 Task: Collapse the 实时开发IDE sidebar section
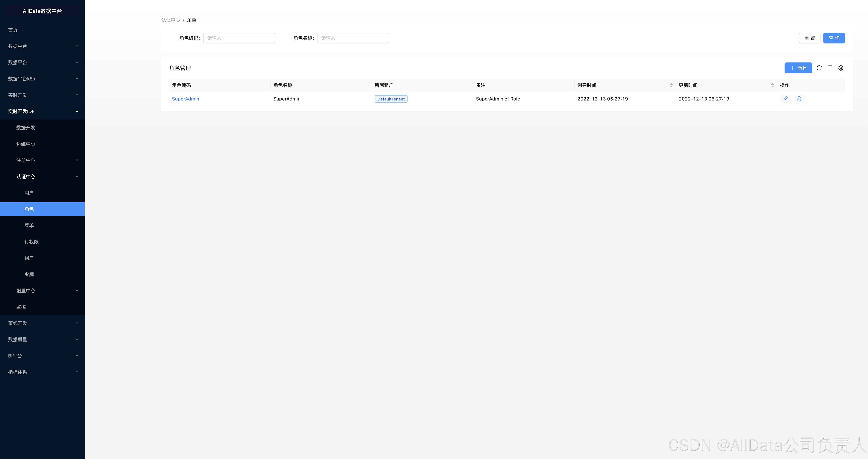click(42, 111)
